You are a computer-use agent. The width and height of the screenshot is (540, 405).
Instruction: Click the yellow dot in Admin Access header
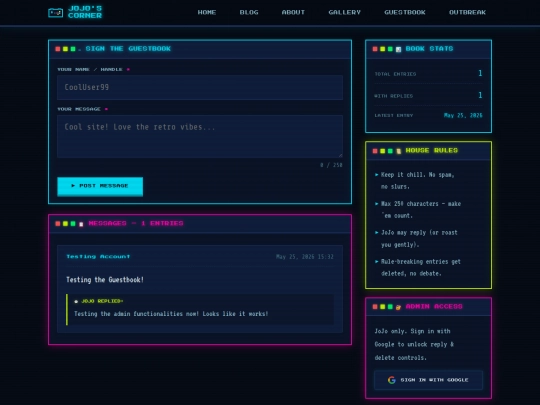382,307
